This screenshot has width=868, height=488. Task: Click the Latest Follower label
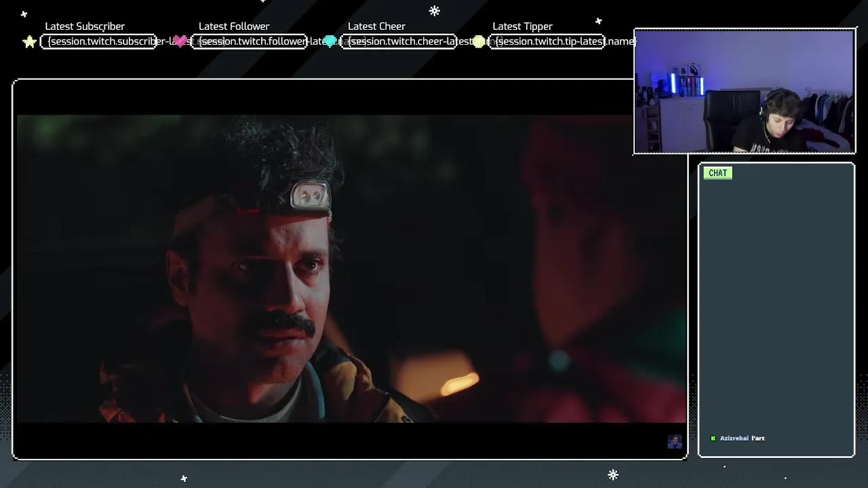click(234, 26)
